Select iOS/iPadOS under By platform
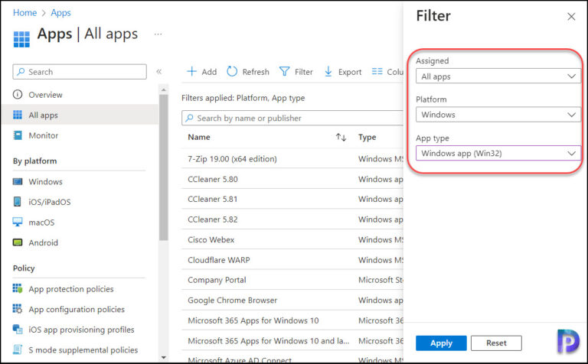588x364 pixels. click(50, 202)
